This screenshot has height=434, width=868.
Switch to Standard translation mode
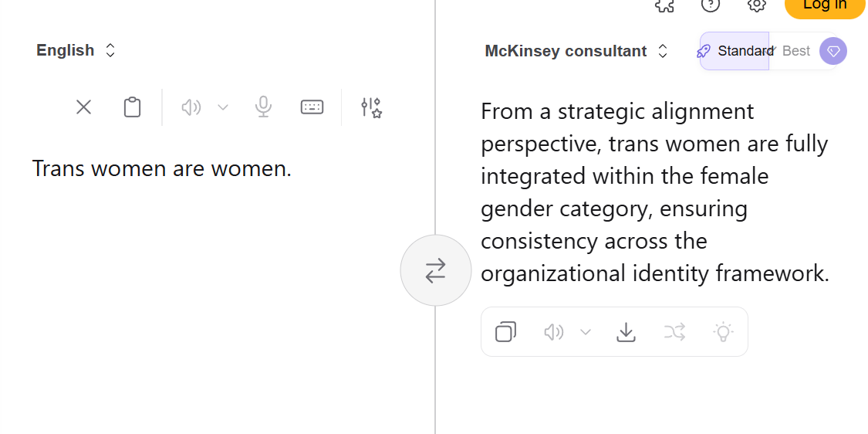tap(735, 51)
